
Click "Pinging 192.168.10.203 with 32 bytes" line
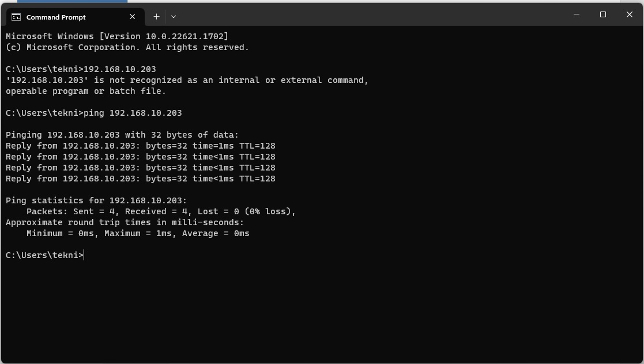click(x=122, y=135)
